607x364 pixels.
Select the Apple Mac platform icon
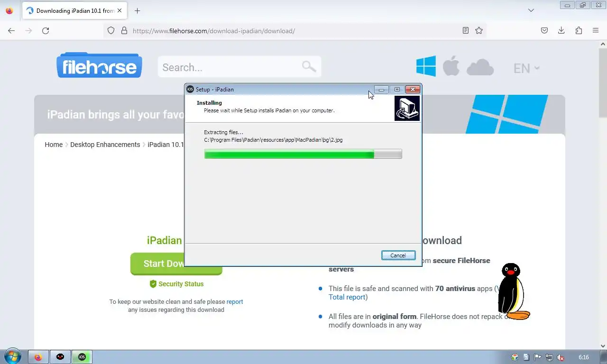[x=451, y=66]
